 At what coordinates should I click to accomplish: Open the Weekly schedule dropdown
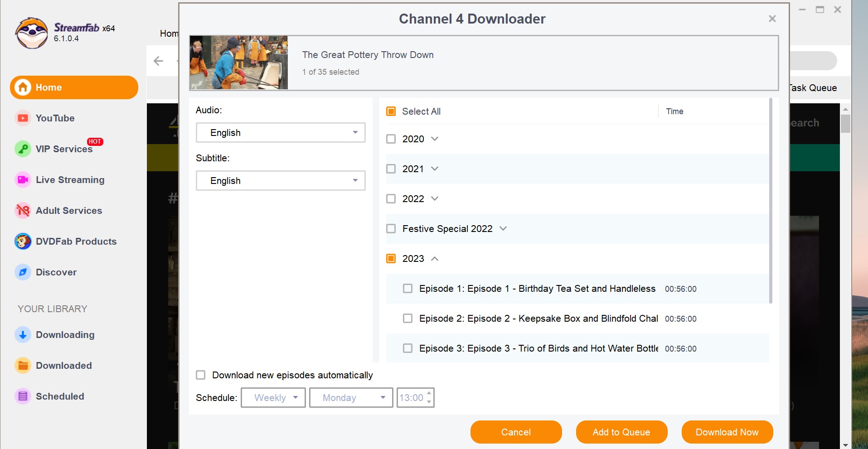click(273, 398)
